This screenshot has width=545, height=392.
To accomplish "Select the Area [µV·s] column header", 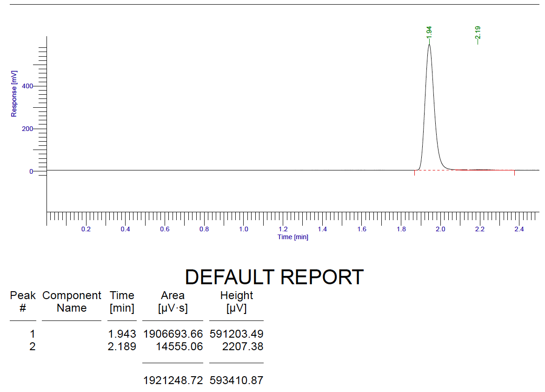I will (173, 301).
